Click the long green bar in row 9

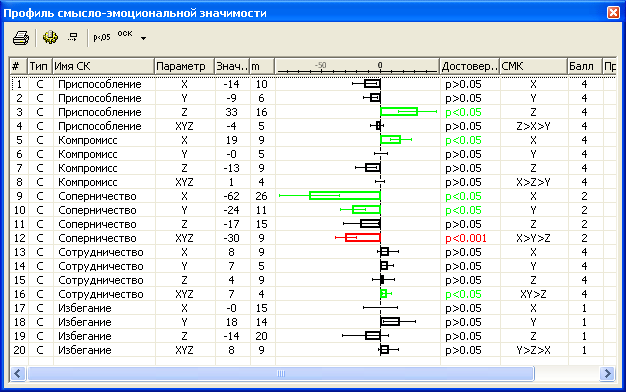pos(345,196)
